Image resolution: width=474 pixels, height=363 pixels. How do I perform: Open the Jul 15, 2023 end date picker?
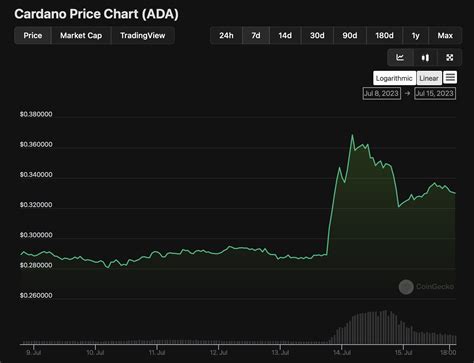[x=435, y=93]
